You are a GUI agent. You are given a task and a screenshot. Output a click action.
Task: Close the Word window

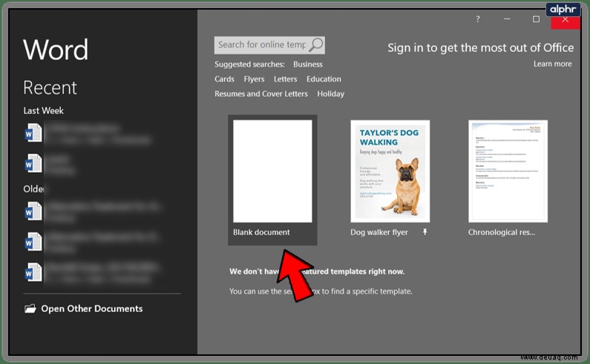click(566, 20)
